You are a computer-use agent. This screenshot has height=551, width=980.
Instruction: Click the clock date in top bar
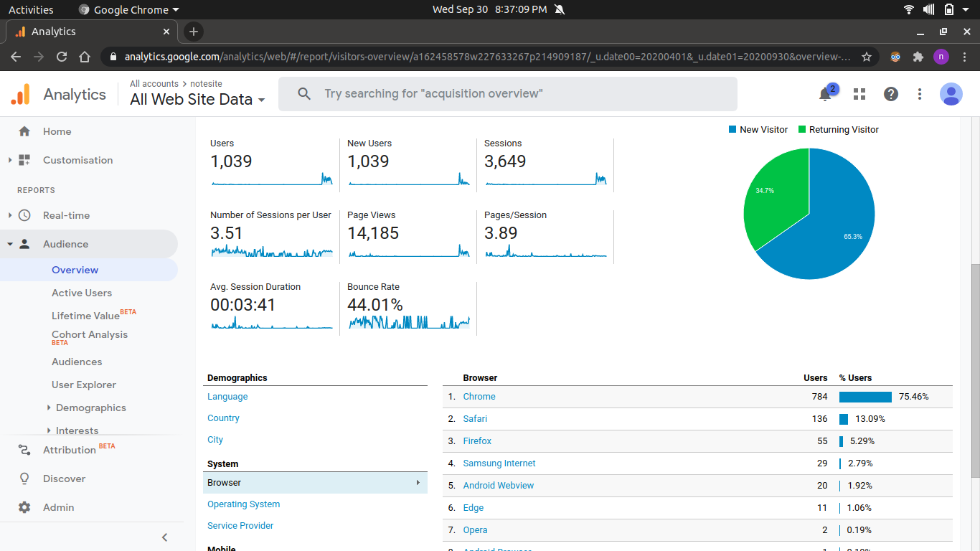[490, 9]
